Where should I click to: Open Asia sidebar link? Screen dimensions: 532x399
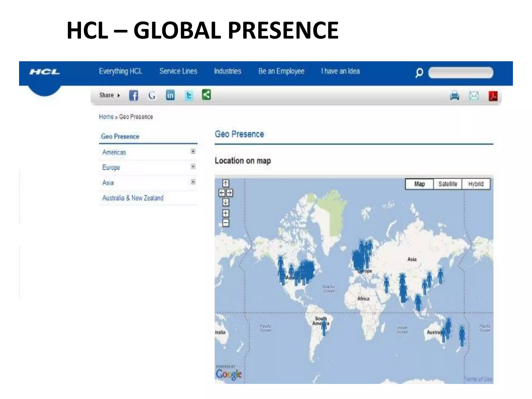click(108, 183)
